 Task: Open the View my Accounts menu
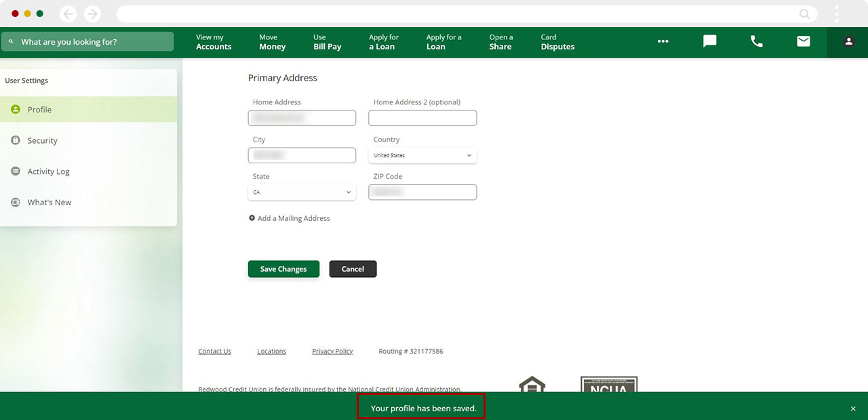pyautogui.click(x=214, y=42)
